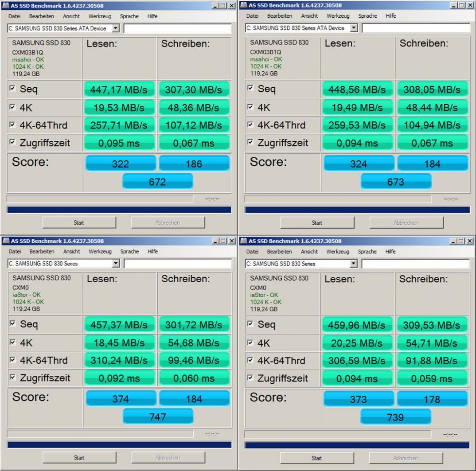476x471 pixels.
Task: Uncheck Seq in the window with total score 673
Action: [x=250, y=88]
